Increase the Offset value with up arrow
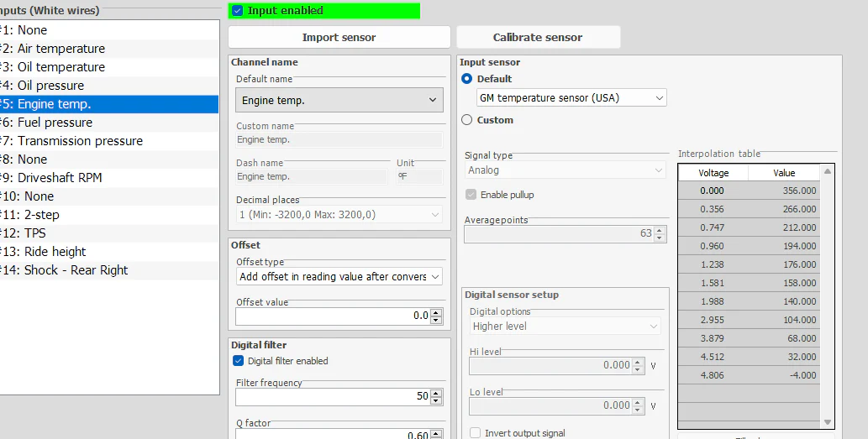The image size is (868, 439). (436, 312)
